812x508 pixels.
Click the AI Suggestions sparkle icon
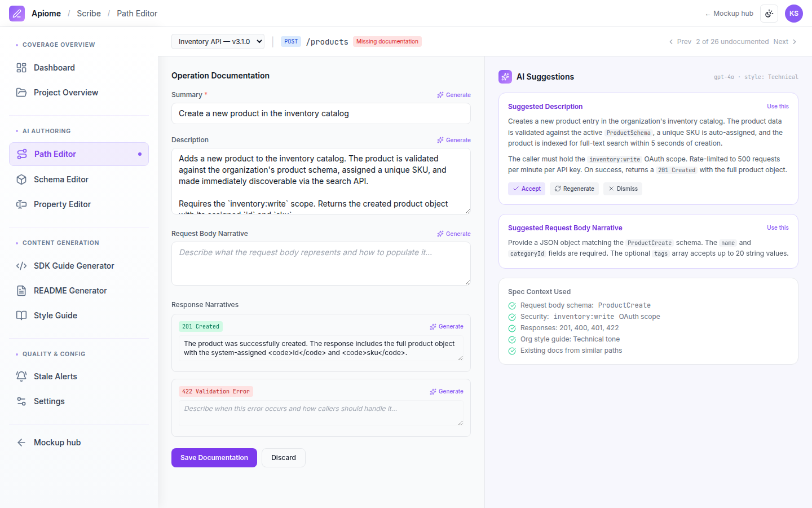(x=505, y=77)
